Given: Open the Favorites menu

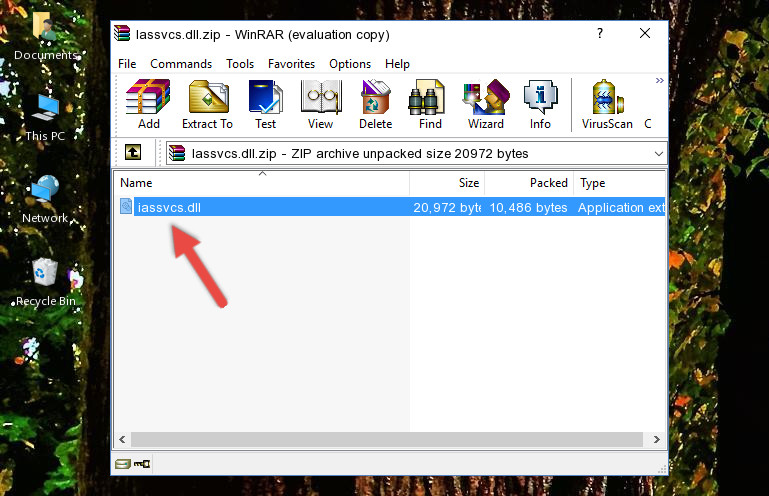Looking at the screenshot, I should pyautogui.click(x=291, y=64).
